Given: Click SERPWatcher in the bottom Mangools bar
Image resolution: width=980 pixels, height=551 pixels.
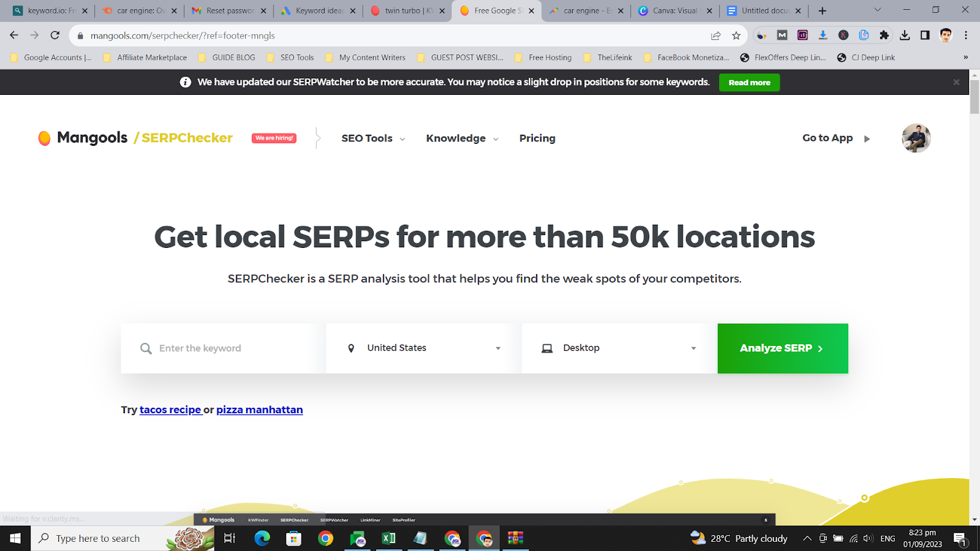Looking at the screenshot, I should click(x=334, y=520).
